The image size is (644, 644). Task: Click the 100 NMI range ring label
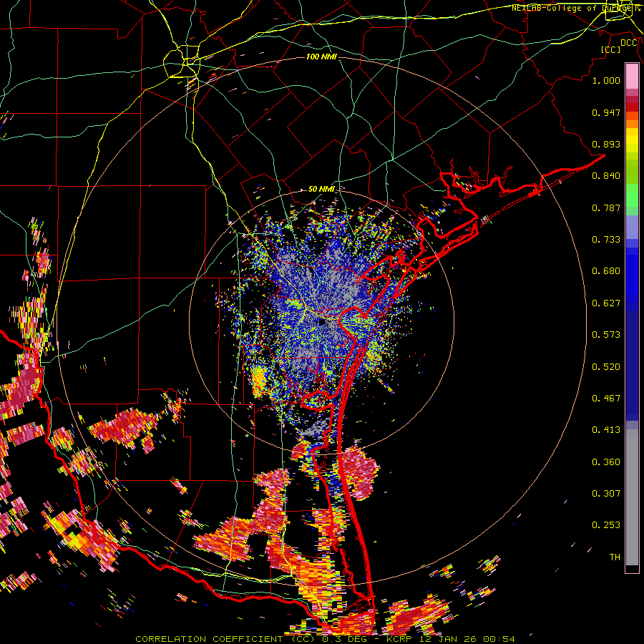(321, 57)
